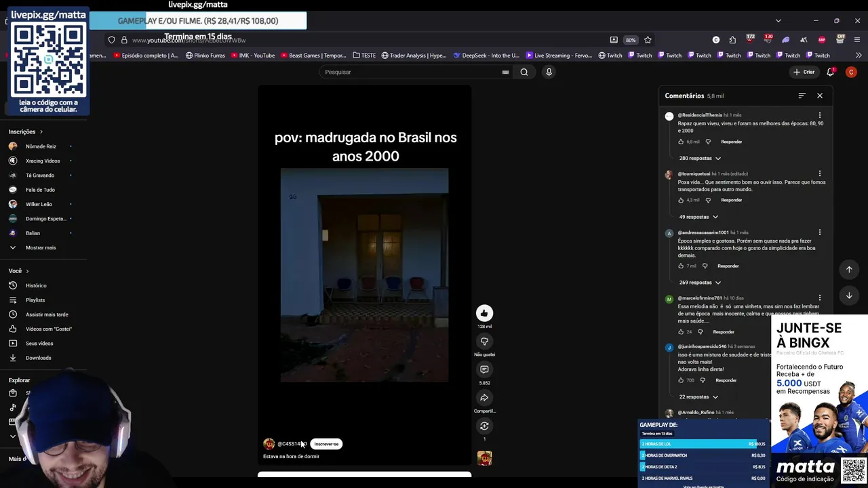
Task: Like the @marcelofirmino781 comment
Action: tap(681, 332)
